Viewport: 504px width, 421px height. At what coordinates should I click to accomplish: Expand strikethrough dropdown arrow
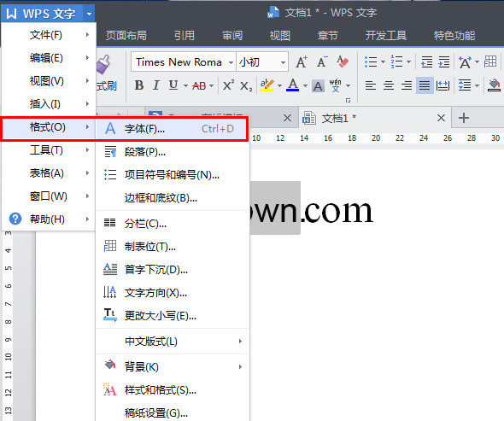coord(211,85)
